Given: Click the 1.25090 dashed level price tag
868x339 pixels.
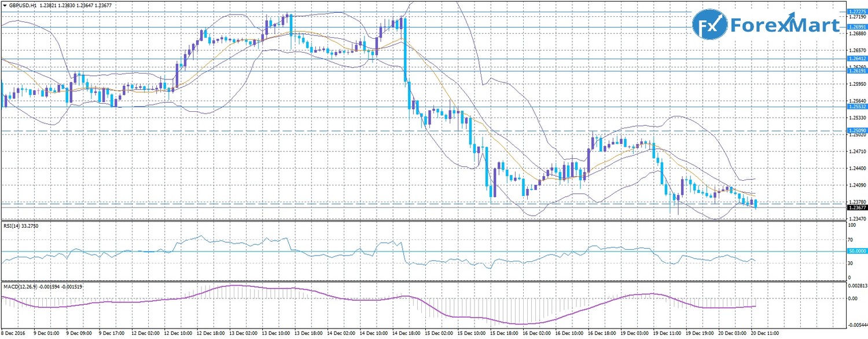Looking at the screenshot, I should [x=856, y=131].
